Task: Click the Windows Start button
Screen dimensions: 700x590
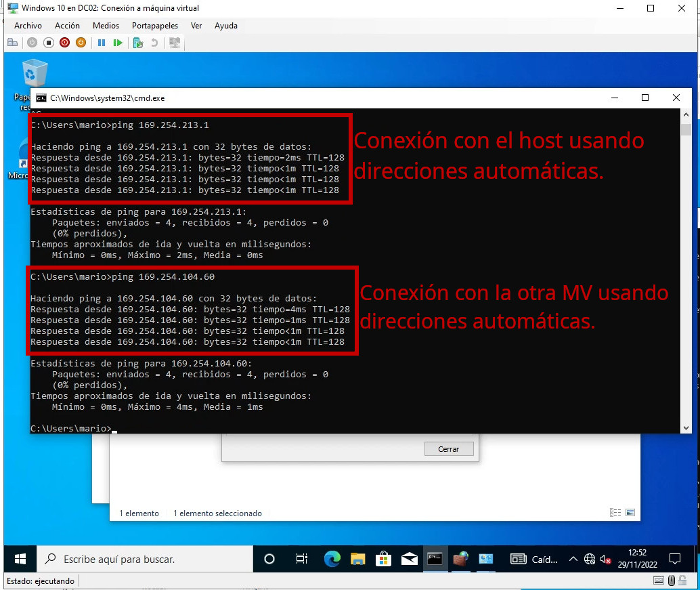Action: [20, 559]
